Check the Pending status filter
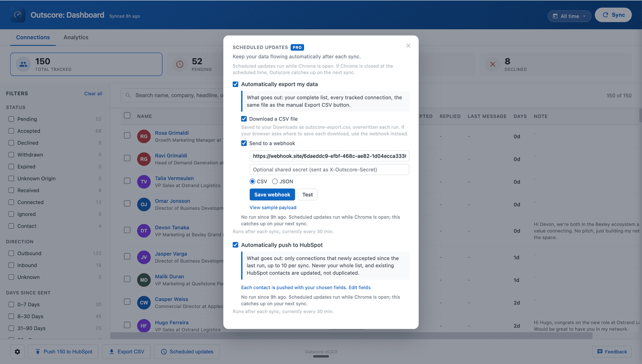642x364 pixels. (x=11, y=119)
